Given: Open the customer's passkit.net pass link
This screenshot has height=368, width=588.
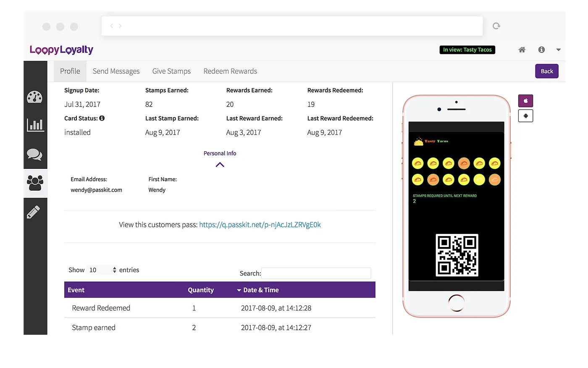Looking at the screenshot, I should tap(260, 225).
